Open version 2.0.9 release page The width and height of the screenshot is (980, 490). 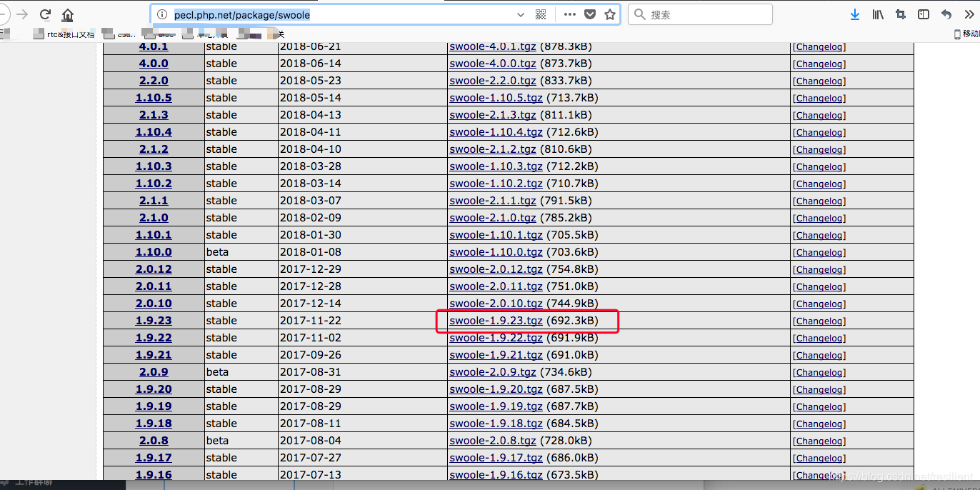[154, 372]
